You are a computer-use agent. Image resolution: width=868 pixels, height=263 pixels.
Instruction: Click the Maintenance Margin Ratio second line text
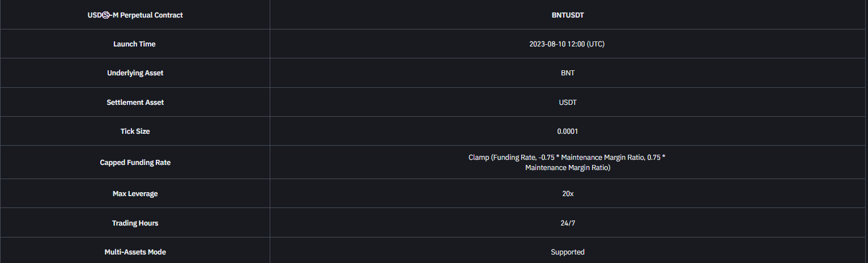click(x=567, y=168)
